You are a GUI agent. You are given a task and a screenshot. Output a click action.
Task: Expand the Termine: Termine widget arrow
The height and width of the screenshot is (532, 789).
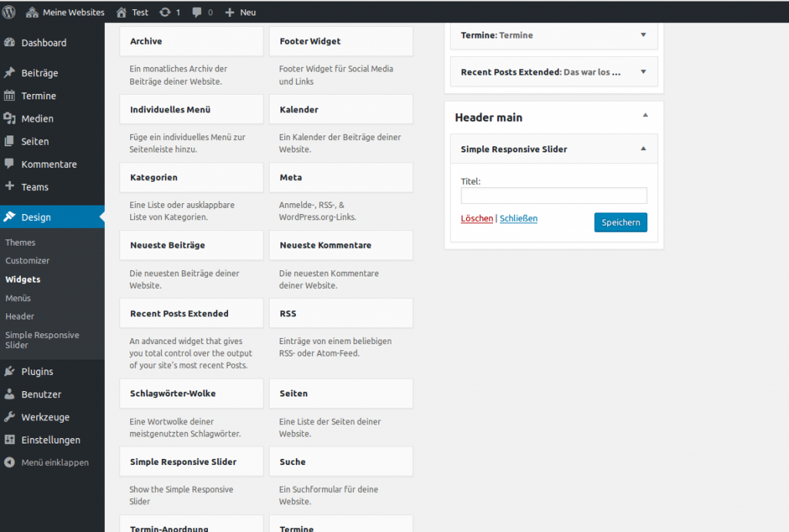coord(643,35)
